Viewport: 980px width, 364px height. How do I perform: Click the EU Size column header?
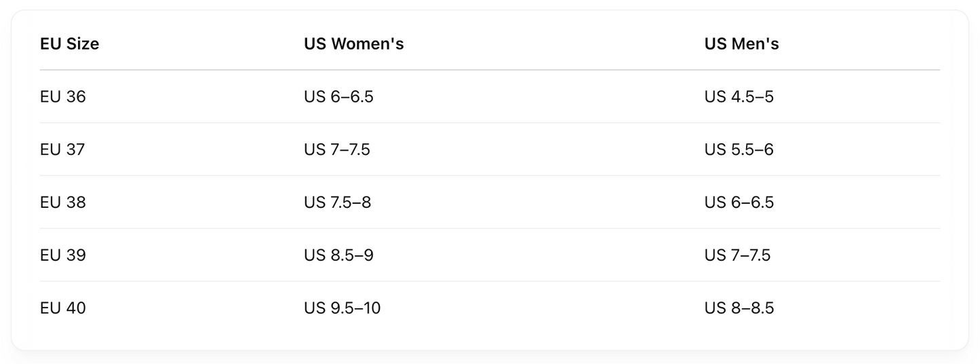(69, 44)
